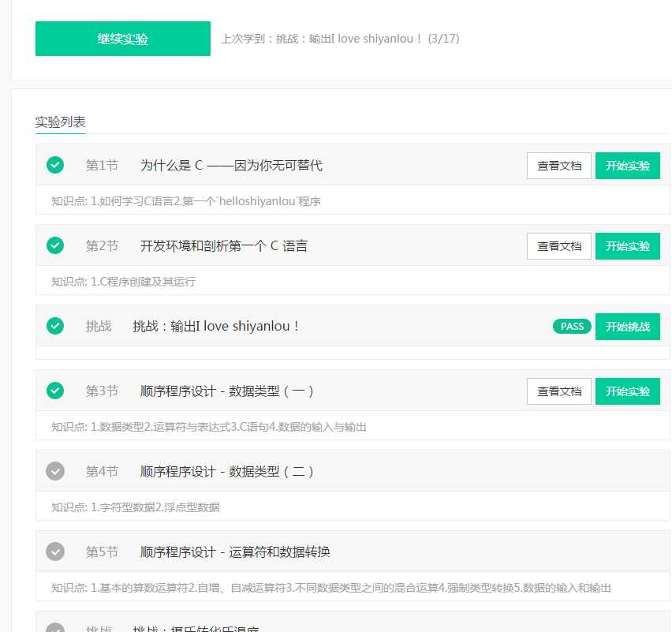
Task: Click the PASS badge on the challenge row
Action: (x=571, y=326)
